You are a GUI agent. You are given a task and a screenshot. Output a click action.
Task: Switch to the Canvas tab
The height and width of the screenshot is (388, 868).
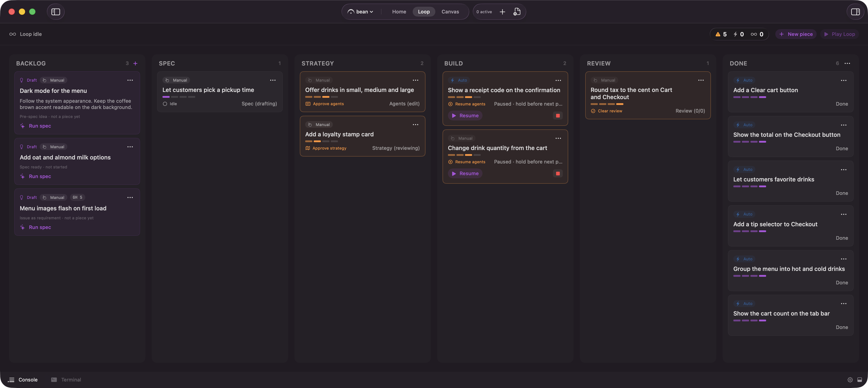click(x=450, y=12)
